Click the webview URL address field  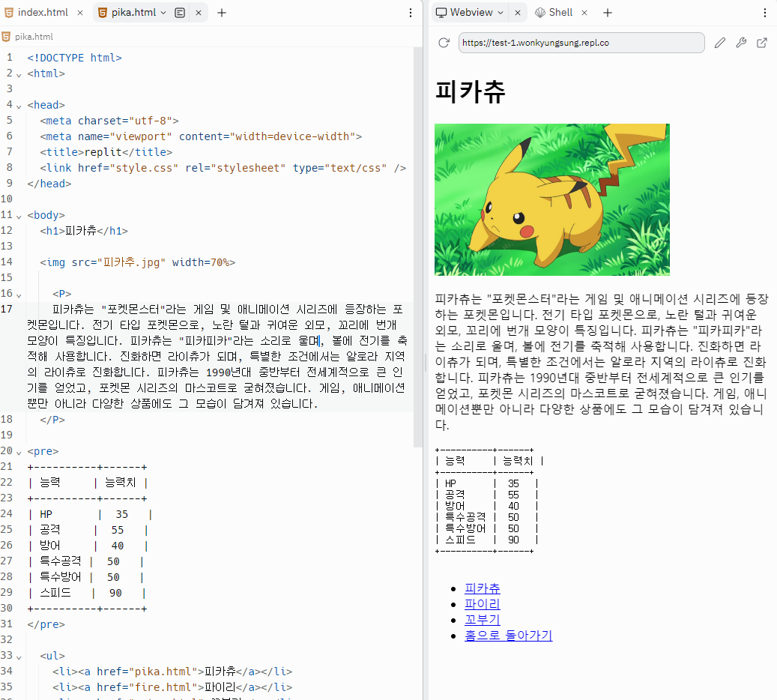581,43
